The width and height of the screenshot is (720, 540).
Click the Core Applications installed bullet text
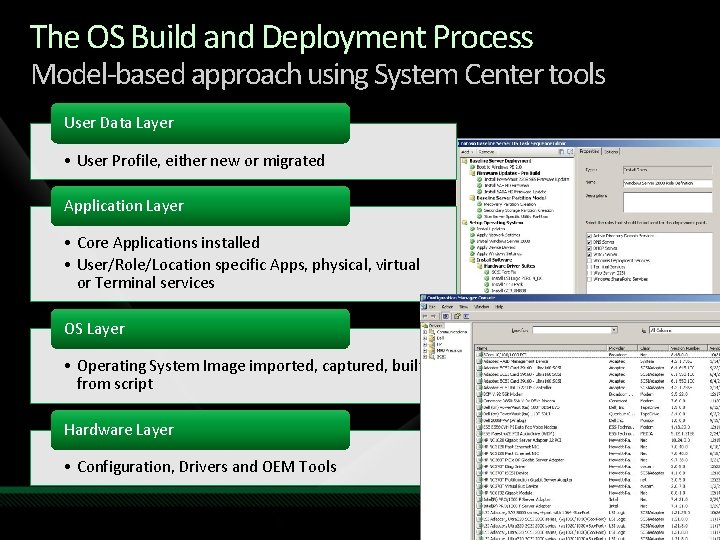pos(168,242)
